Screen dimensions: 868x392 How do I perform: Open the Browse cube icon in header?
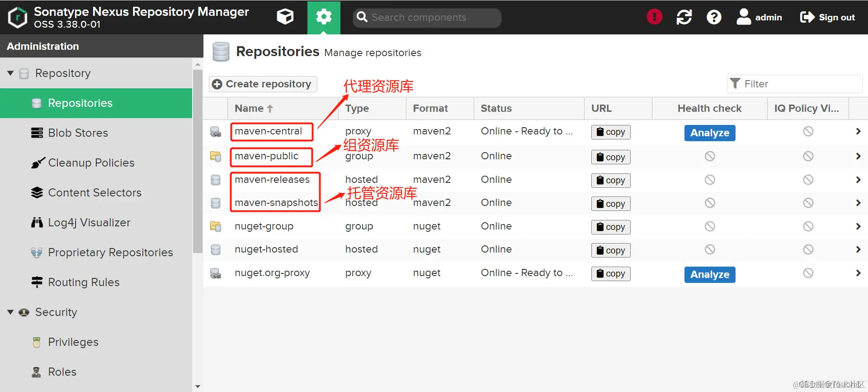(285, 17)
